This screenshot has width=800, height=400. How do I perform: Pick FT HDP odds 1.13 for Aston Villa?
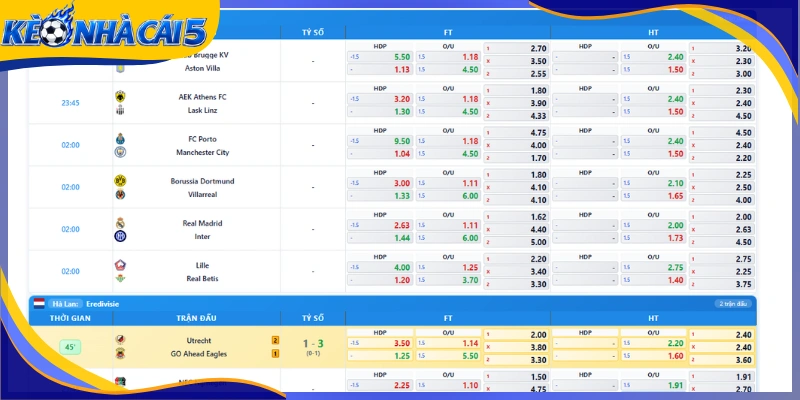coord(381,70)
